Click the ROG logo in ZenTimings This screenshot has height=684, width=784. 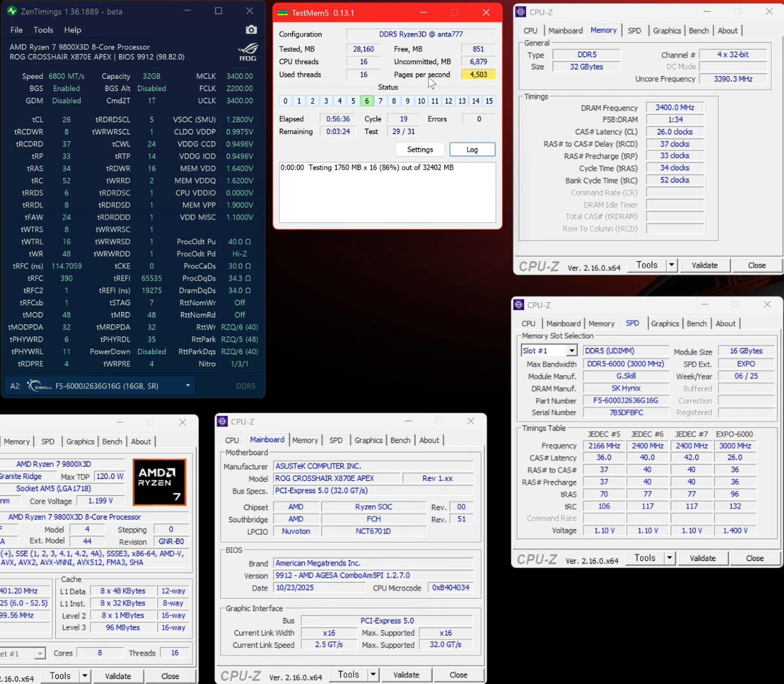coord(248,52)
